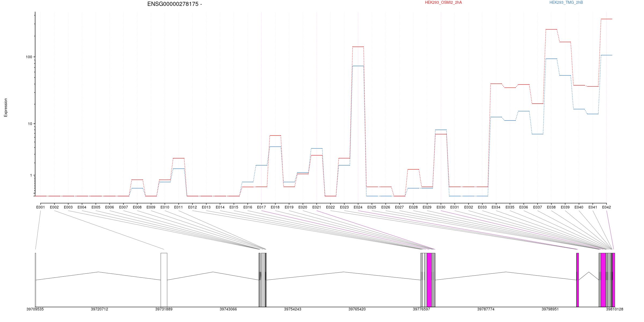Select the HEK293_TMG_2hB legend label
The height and width of the screenshot is (322, 644).
pos(566,2)
